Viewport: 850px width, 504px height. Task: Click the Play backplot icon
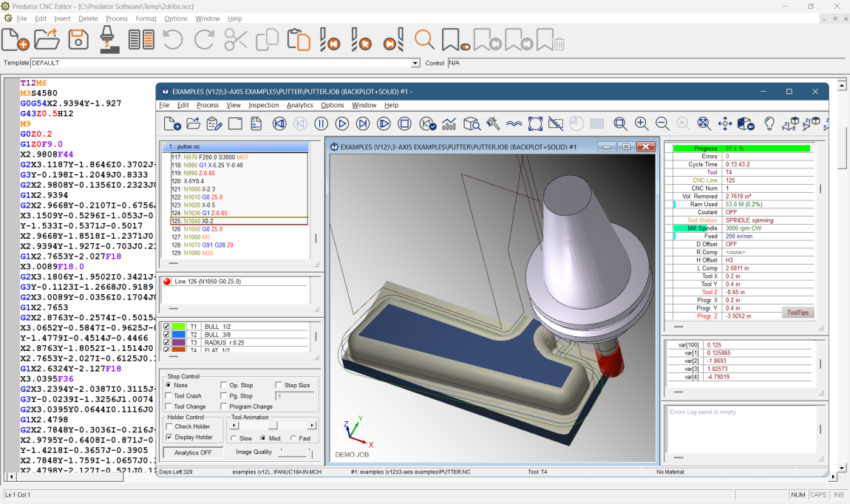pos(341,124)
